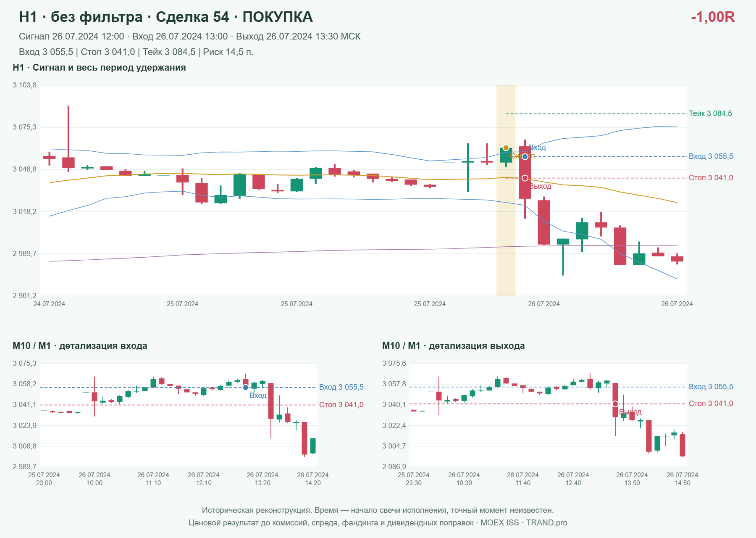This screenshot has height=538, width=756.
Task: Click the 'Вход 3 055,5' label on H1 chart
Action: click(711, 156)
